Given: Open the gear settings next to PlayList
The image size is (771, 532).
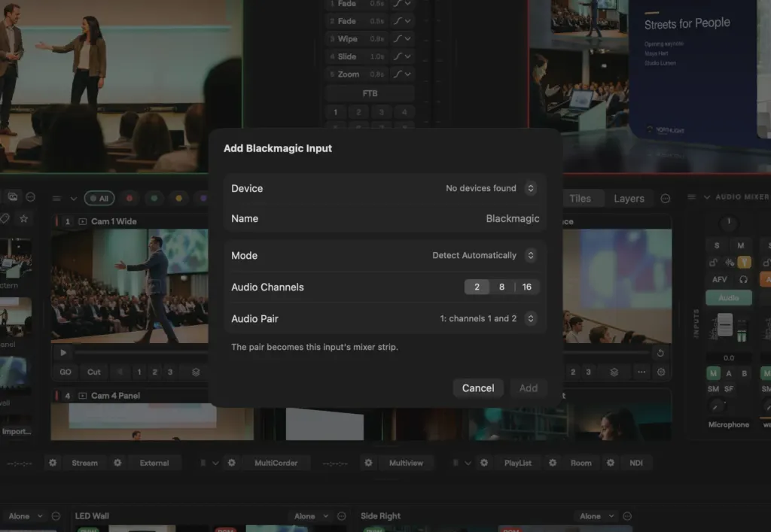Looking at the screenshot, I should tap(484, 463).
